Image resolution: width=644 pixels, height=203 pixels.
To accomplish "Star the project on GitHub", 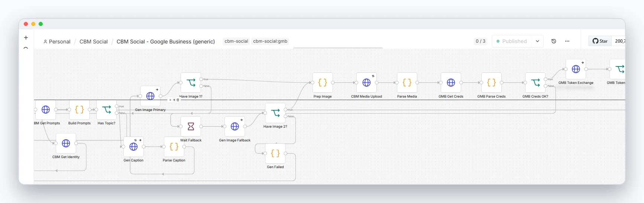I will click(600, 41).
